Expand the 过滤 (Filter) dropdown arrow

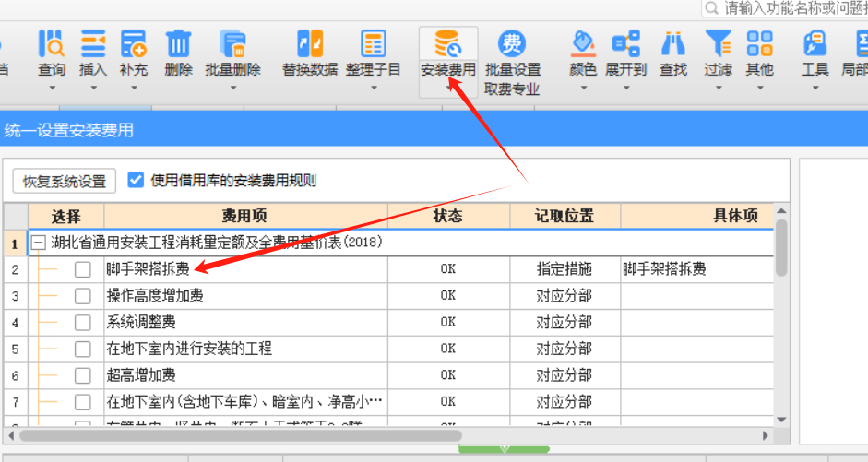pos(718,89)
